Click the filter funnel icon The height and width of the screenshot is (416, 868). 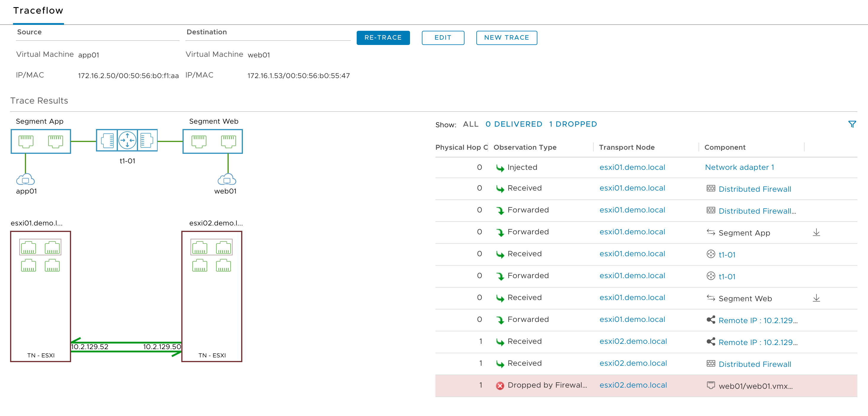(852, 124)
